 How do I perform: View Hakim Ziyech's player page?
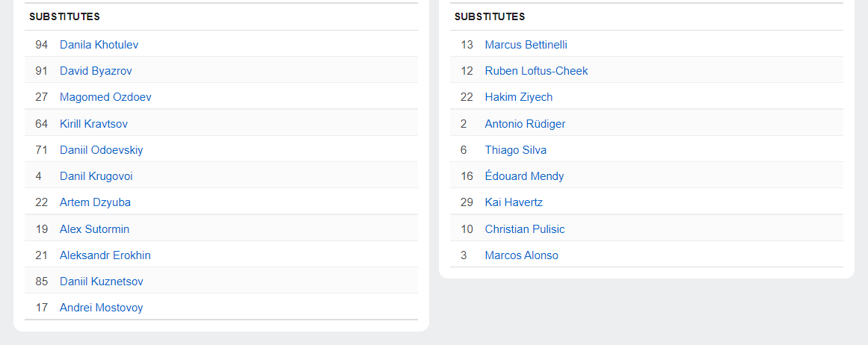[518, 97]
